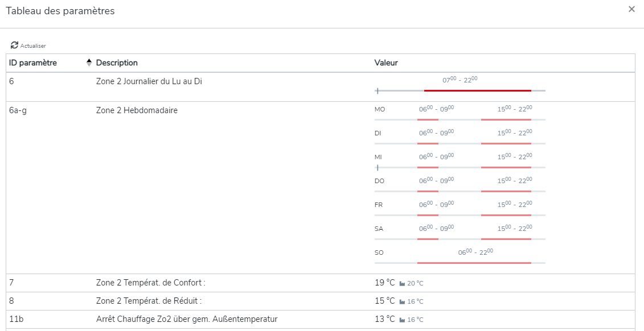Select Tuesday's (DI) 15–22 schedule segment
The width and height of the screenshot is (644, 331).
click(506, 143)
